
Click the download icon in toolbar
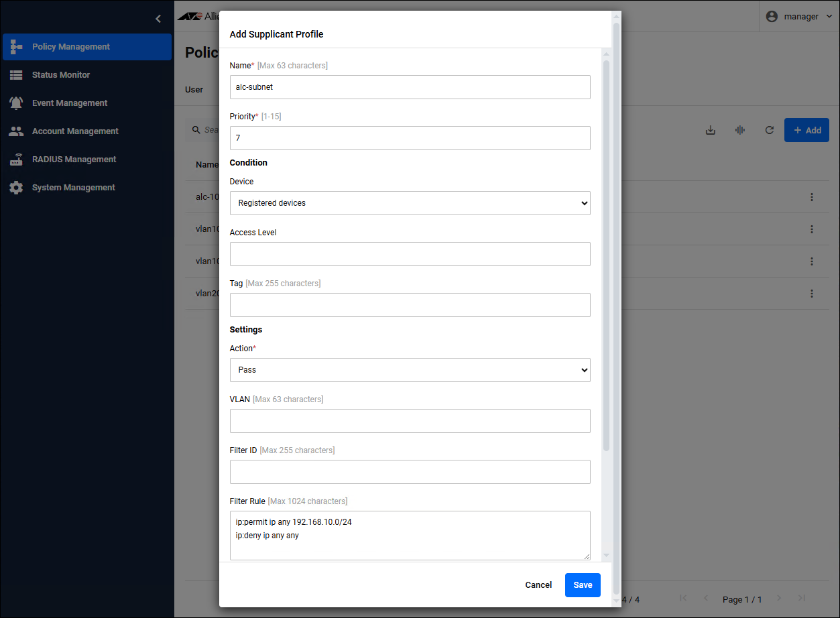pos(711,130)
